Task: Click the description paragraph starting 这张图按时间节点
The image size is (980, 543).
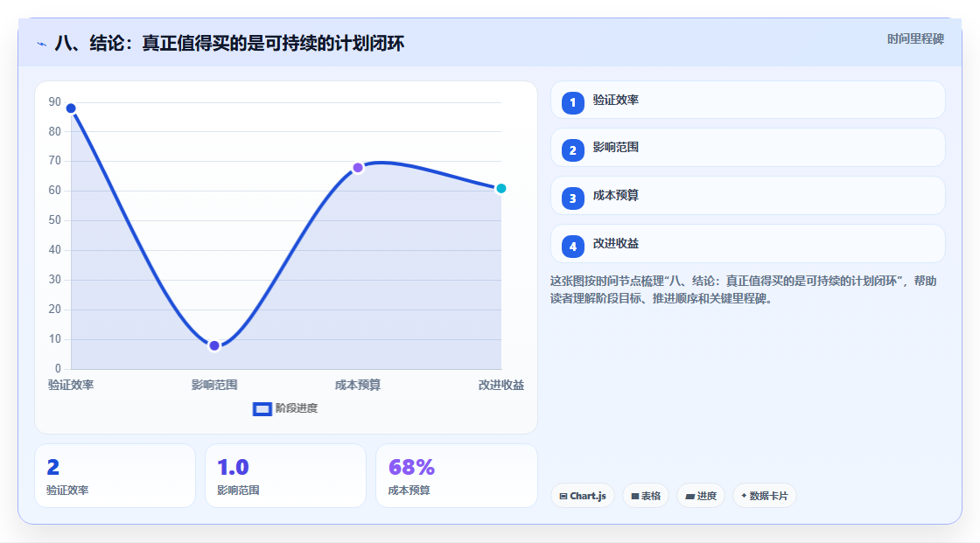Action: pos(743,290)
